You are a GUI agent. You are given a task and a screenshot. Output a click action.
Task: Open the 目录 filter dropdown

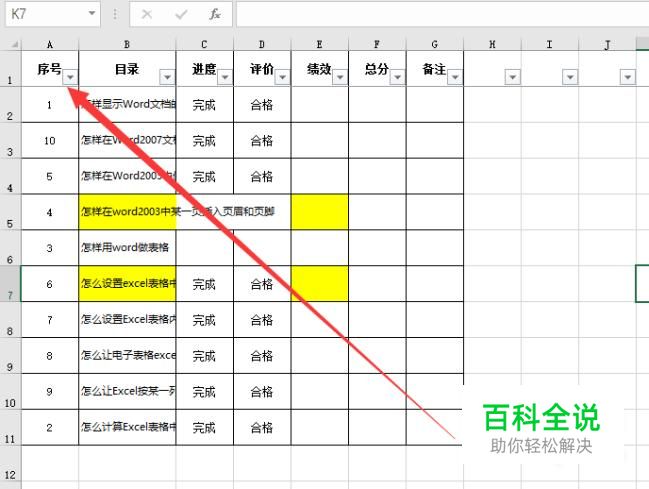[167, 77]
